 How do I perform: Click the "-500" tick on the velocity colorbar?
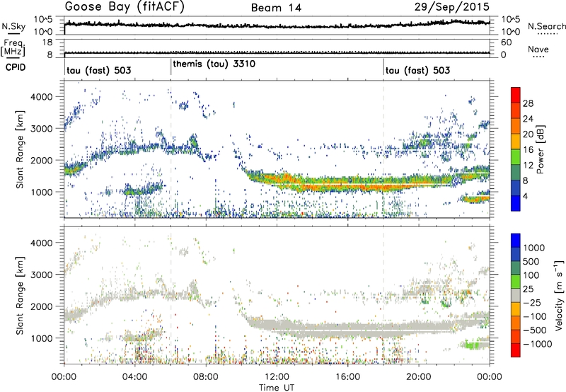pyautogui.click(x=535, y=330)
